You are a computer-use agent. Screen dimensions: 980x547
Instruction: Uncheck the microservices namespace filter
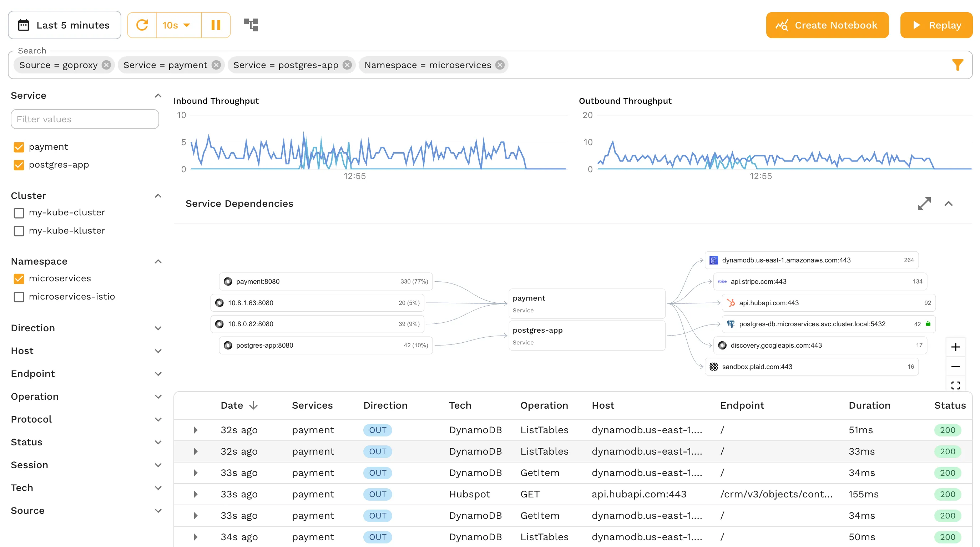tap(19, 278)
